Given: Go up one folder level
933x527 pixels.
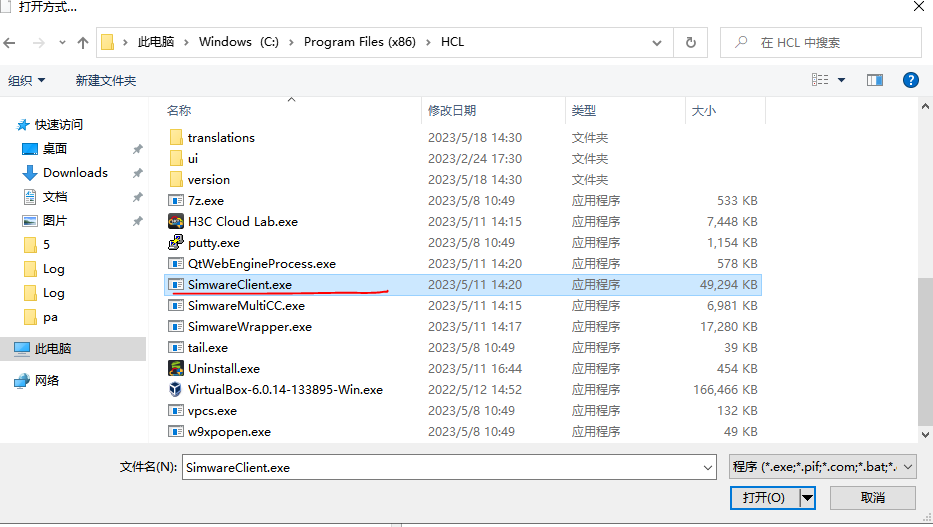Looking at the screenshot, I should [x=83, y=43].
